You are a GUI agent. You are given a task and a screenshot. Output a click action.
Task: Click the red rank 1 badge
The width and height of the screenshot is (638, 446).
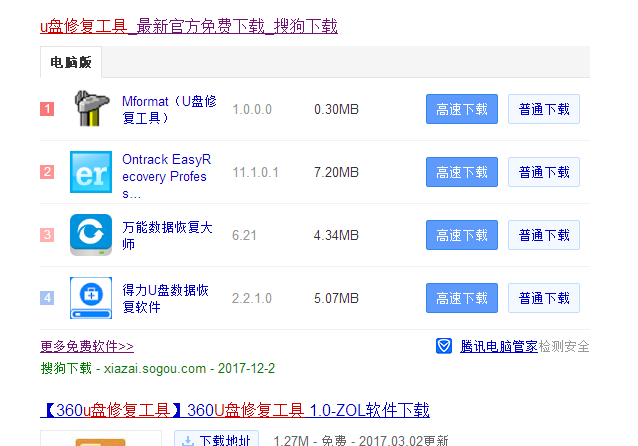pos(47,109)
